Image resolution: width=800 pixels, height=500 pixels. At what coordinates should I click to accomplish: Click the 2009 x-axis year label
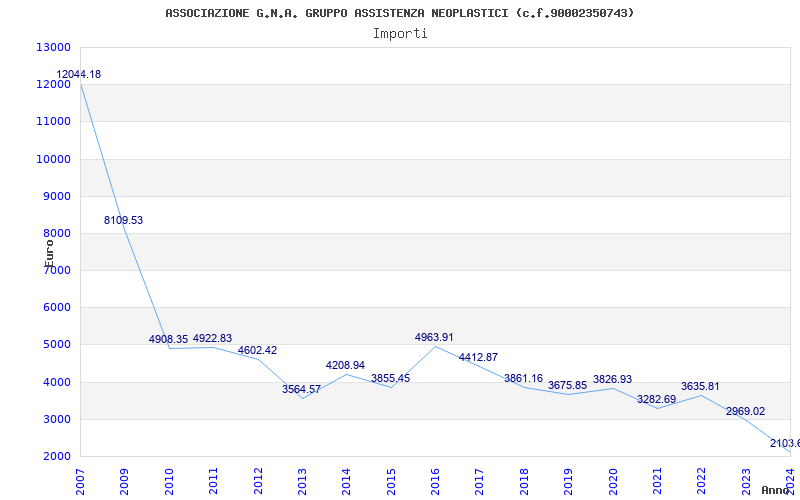click(x=124, y=481)
